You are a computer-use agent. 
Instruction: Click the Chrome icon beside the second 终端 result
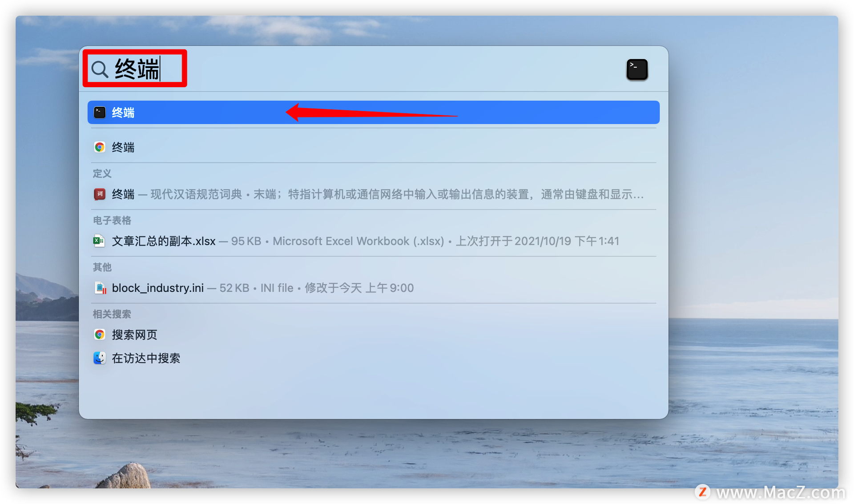point(100,147)
